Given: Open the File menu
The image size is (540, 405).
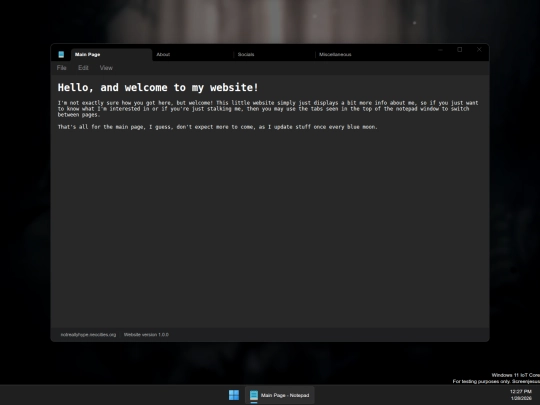Looking at the screenshot, I should [62, 68].
